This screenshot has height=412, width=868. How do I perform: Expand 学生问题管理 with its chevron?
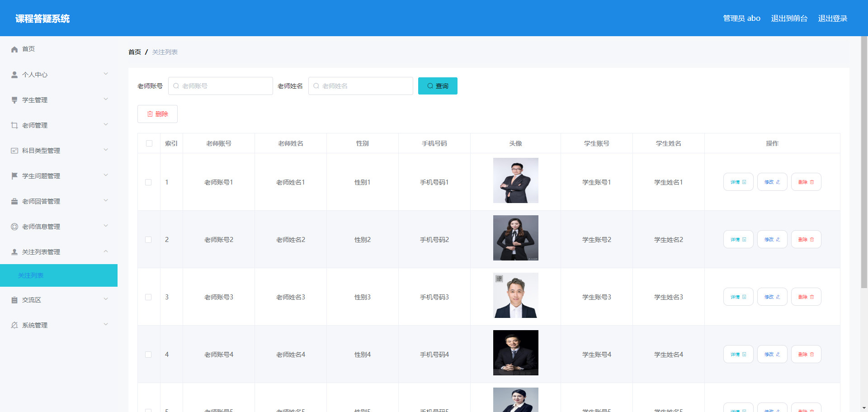[x=106, y=175]
